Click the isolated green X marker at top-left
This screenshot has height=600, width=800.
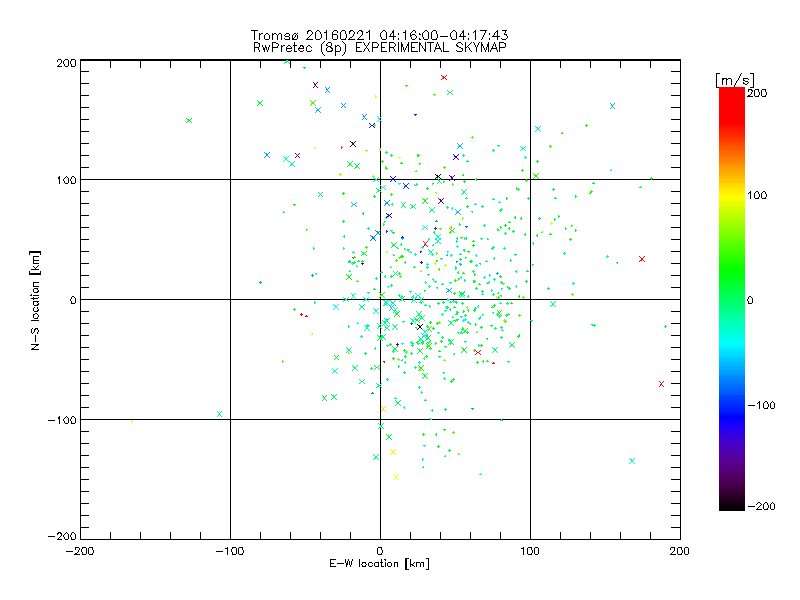pyautogui.click(x=189, y=120)
